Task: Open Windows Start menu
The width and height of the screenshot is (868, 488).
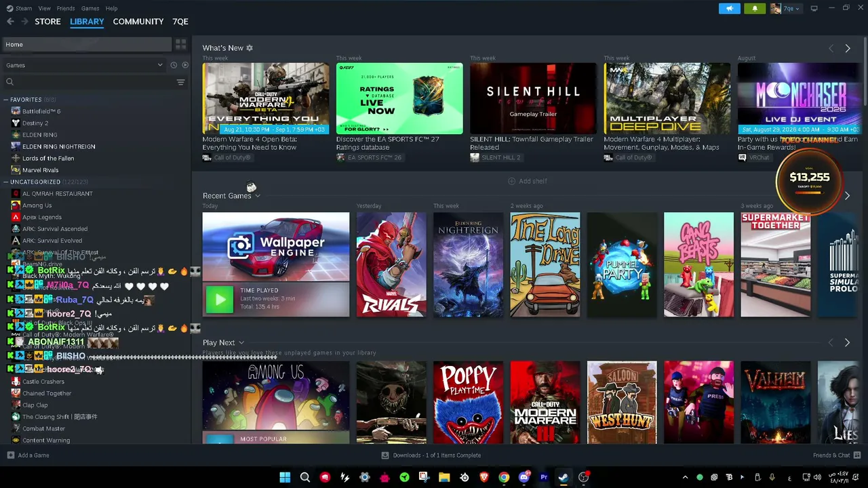Action: [285, 477]
